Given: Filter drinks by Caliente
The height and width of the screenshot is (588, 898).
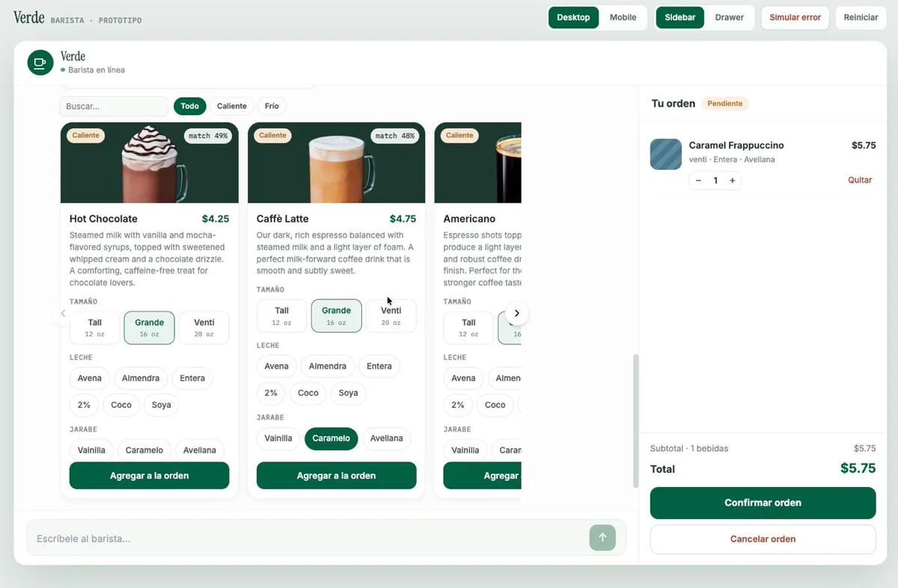Looking at the screenshot, I should (232, 106).
